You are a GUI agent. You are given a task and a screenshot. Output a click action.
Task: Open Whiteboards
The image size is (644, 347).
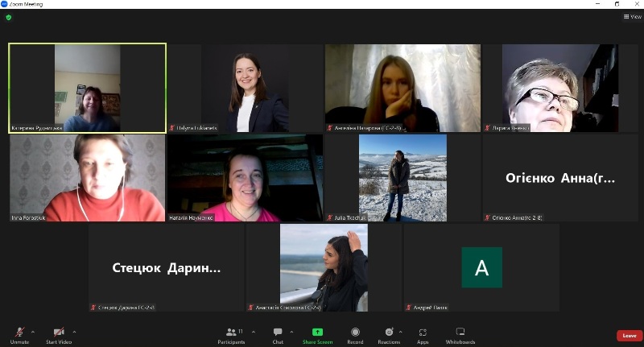(460, 335)
